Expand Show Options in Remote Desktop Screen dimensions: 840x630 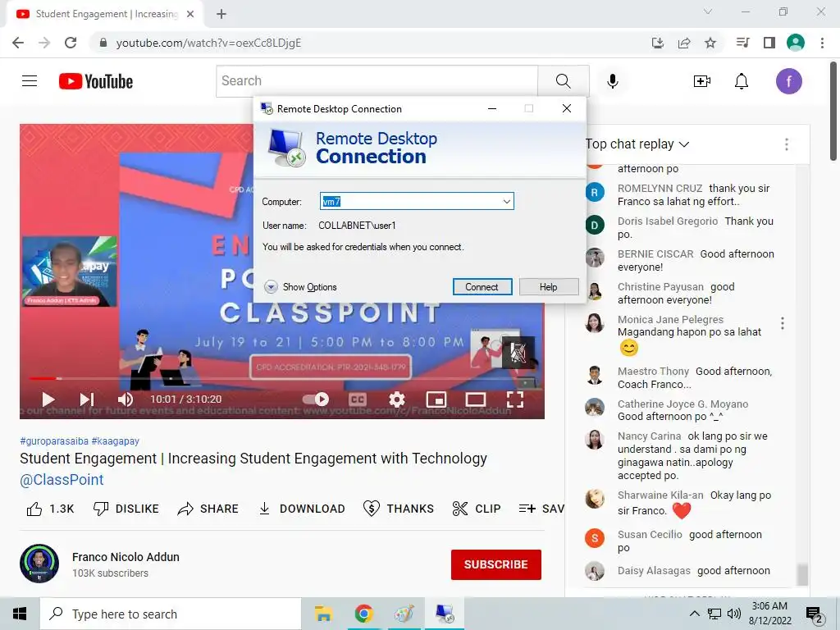pyautogui.click(x=300, y=286)
